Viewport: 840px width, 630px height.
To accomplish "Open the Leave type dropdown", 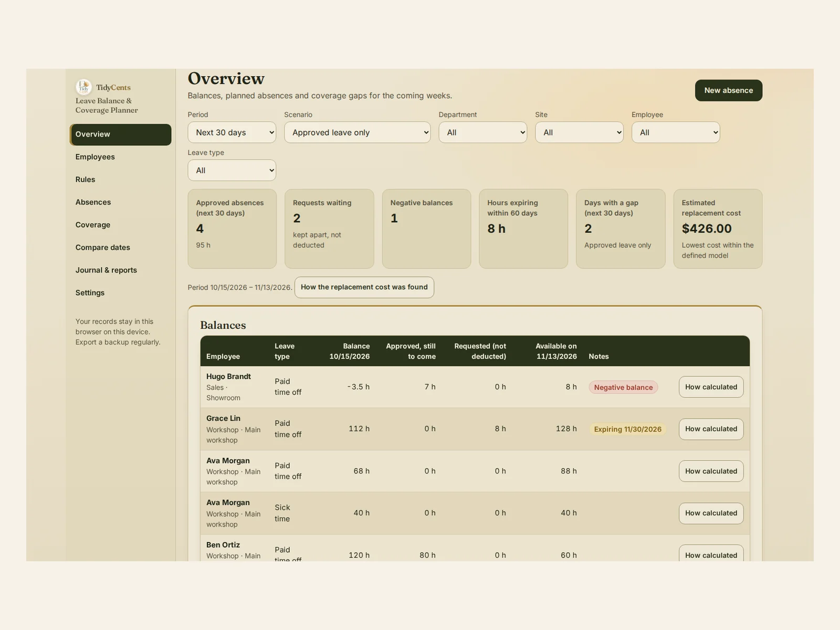I will point(232,170).
